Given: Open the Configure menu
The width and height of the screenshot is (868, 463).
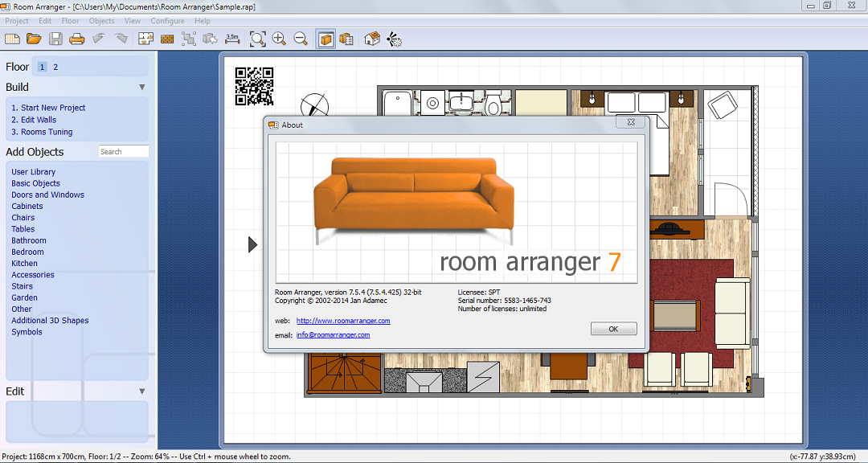Looking at the screenshot, I should tap(168, 20).
